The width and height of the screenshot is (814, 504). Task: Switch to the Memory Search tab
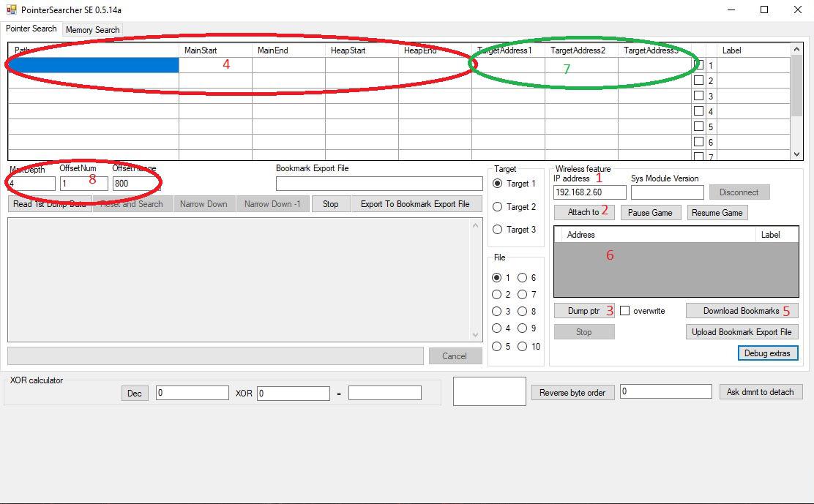[x=92, y=30]
